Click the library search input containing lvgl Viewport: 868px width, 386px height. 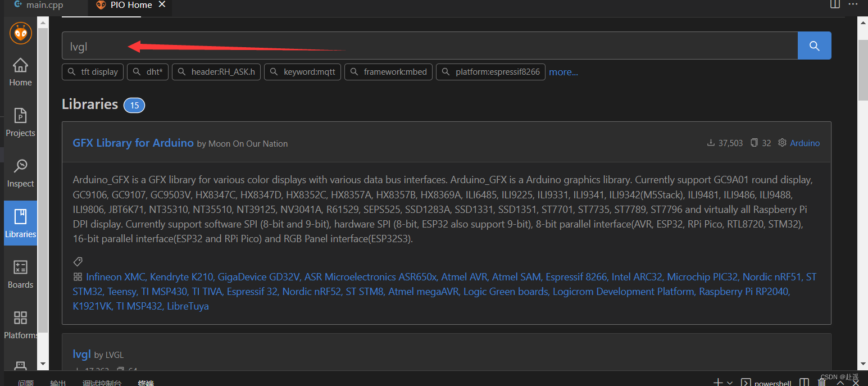point(430,46)
